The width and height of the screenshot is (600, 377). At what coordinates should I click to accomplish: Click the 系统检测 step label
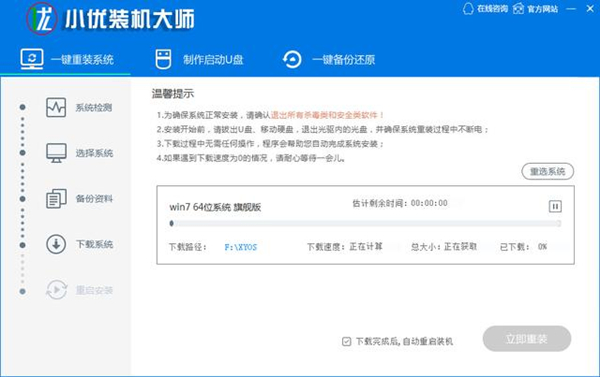coord(94,108)
